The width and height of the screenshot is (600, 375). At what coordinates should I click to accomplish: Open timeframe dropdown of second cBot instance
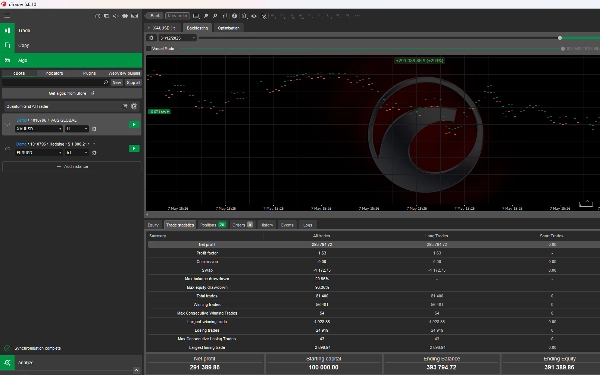[x=77, y=153]
